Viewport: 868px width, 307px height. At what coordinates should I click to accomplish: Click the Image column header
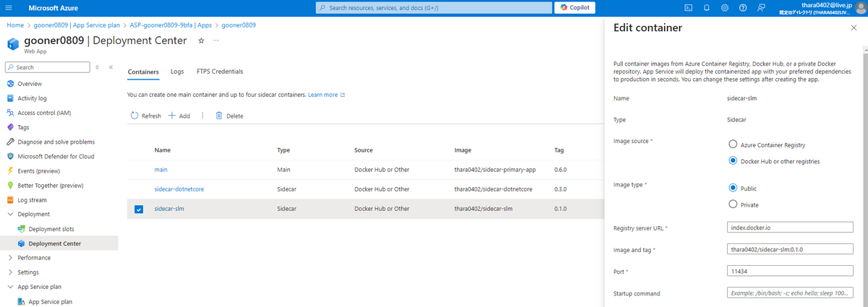pos(463,150)
